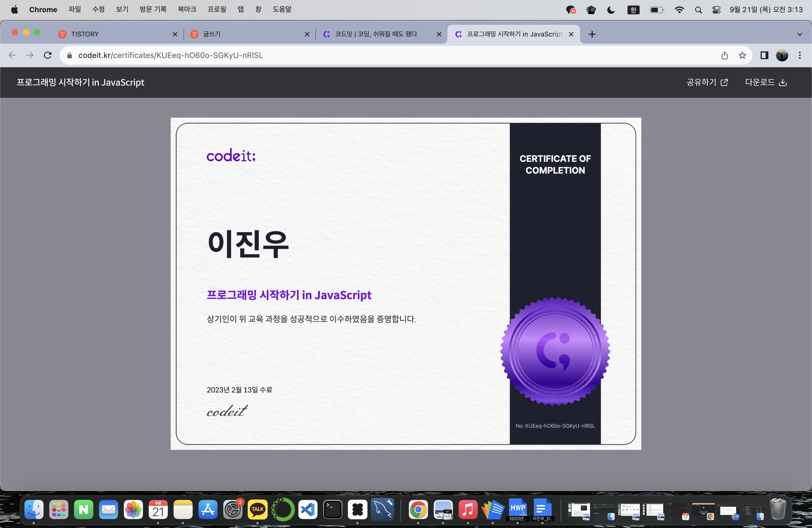Open the App Store from the dock
Viewport: 812px width, 528px height.
(x=208, y=509)
